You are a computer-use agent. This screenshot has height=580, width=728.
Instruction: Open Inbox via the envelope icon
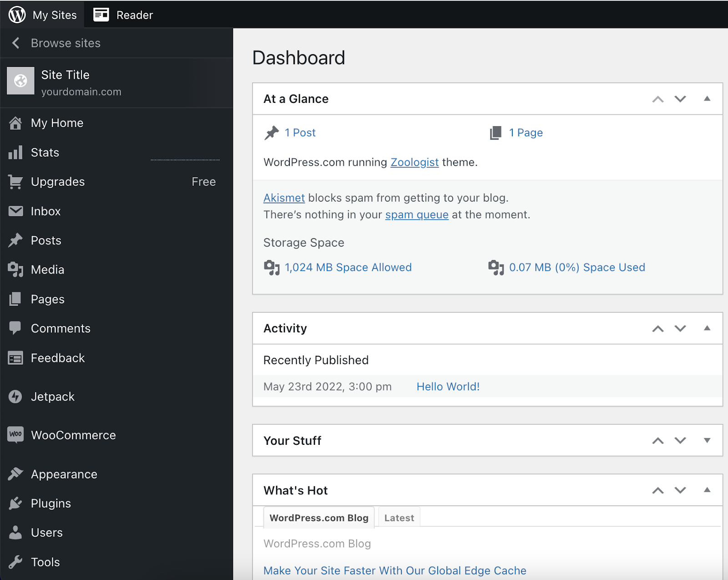point(15,211)
